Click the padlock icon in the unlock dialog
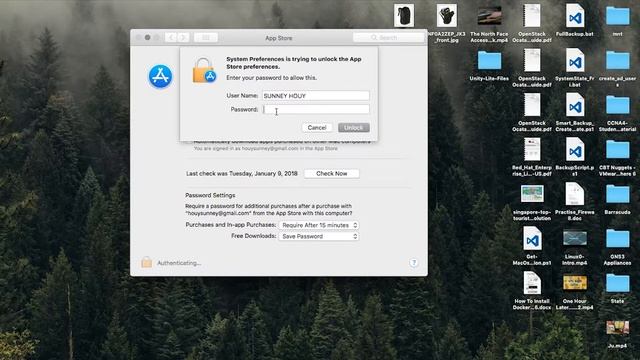This screenshot has width=640, height=360. (x=204, y=71)
